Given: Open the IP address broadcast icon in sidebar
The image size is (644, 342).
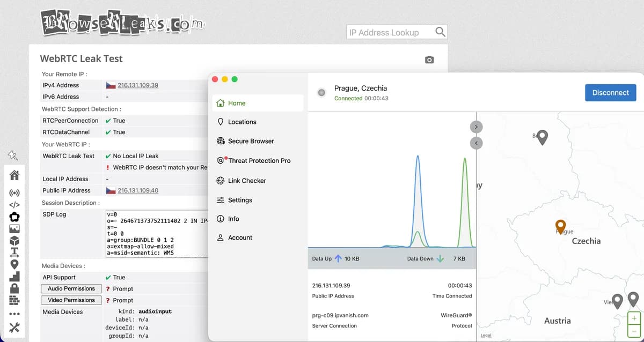Looking at the screenshot, I should tap(14, 192).
